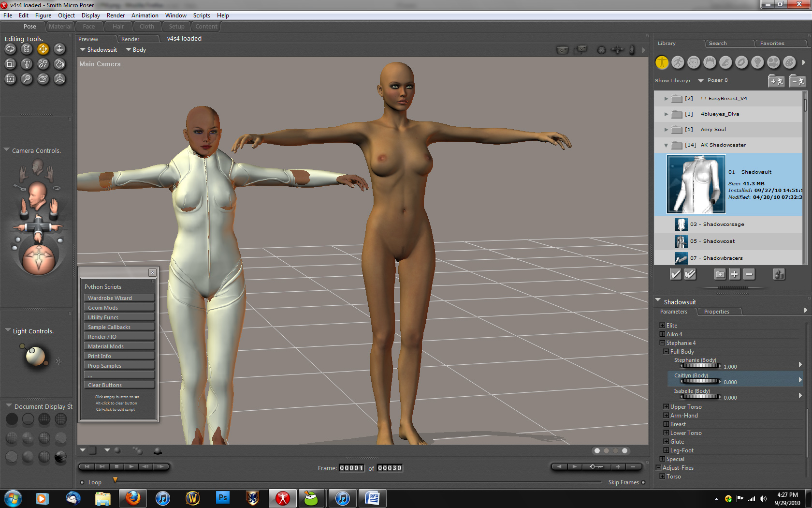Open the Cameras library category
Screen dimensions: 812x508
point(773,62)
